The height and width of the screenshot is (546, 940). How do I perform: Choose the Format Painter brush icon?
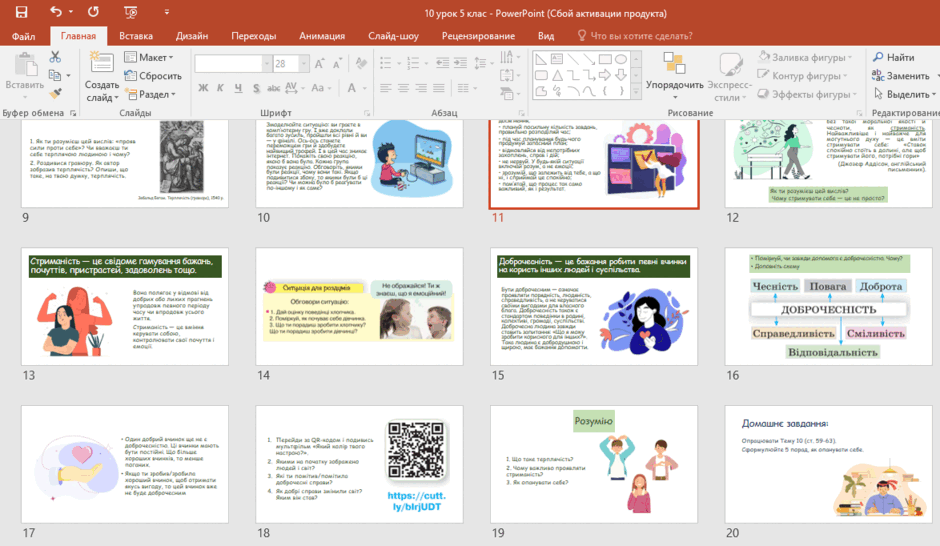point(55,93)
